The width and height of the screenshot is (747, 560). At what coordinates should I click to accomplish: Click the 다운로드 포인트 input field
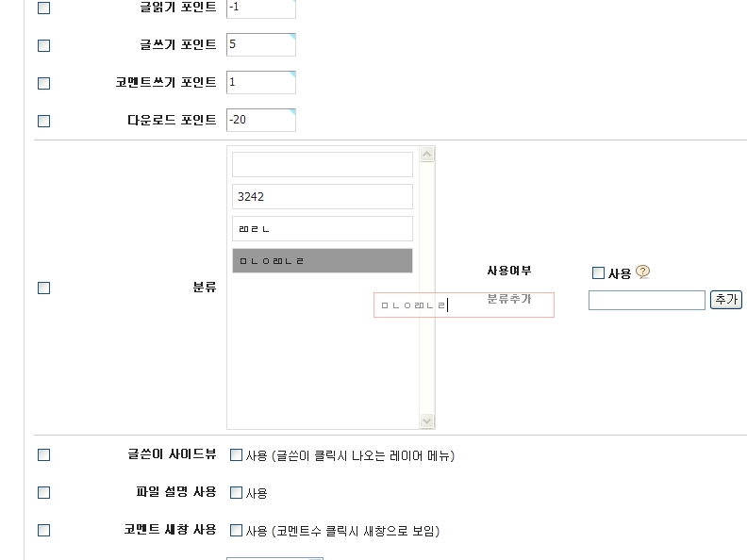pyautogui.click(x=261, y=120)
